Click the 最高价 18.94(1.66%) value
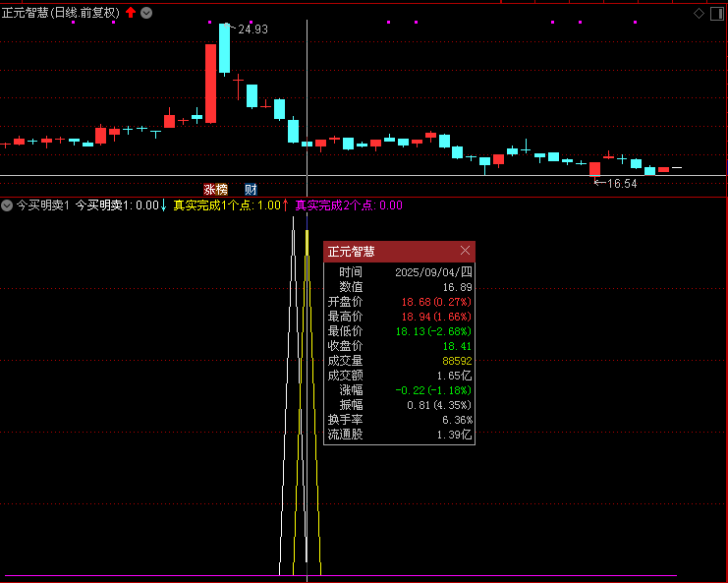The image size is (728, 583). click(x=436, y=317)
